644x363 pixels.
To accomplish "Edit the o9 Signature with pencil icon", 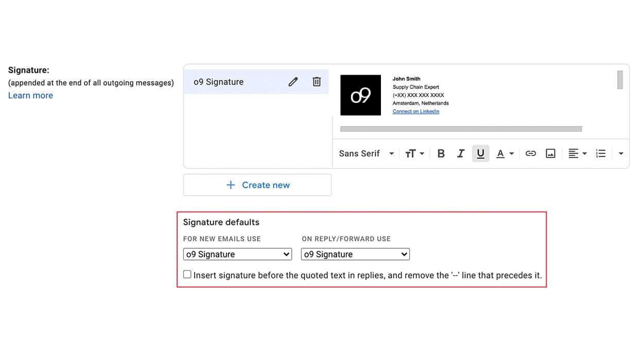I will [x=293, y=81].
